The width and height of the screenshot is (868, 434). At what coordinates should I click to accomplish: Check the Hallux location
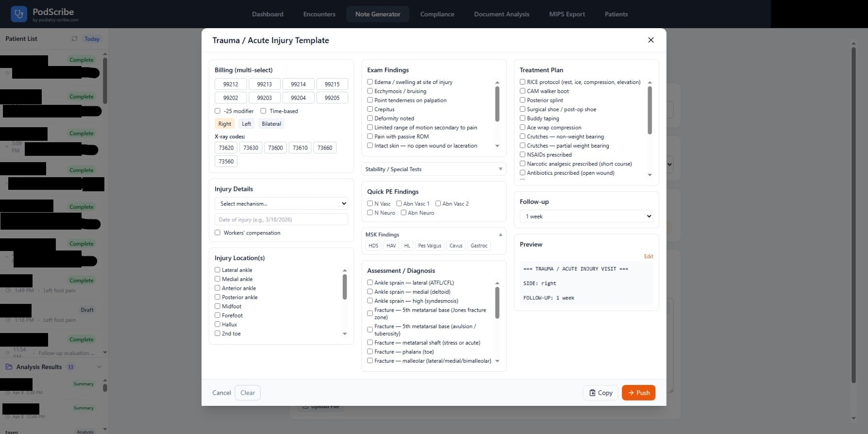point(217,324)
